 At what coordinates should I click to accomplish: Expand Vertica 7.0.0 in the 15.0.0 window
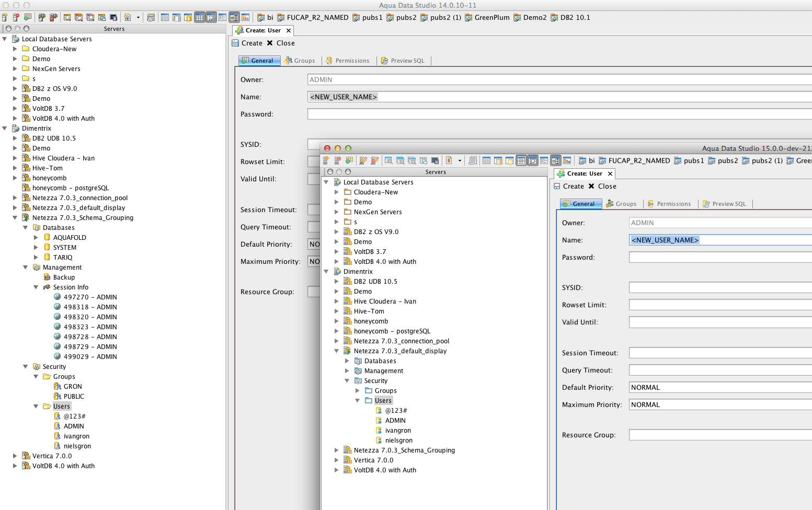[x=337, y=460]
